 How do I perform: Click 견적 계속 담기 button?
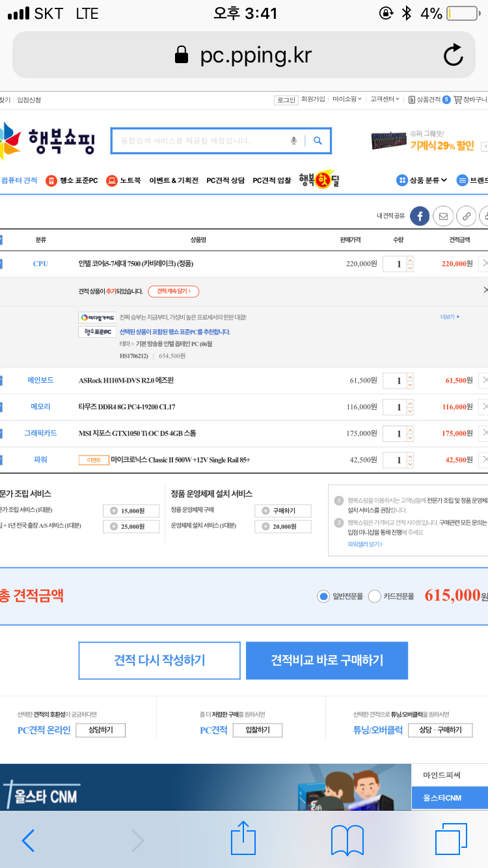173,291
